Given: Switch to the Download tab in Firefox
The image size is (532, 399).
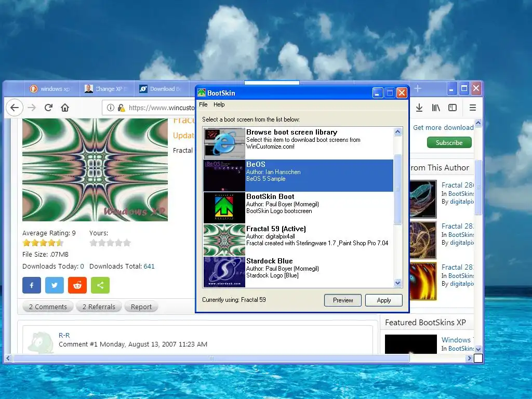Looking at the screenshot, I should [x=162, y=89].
